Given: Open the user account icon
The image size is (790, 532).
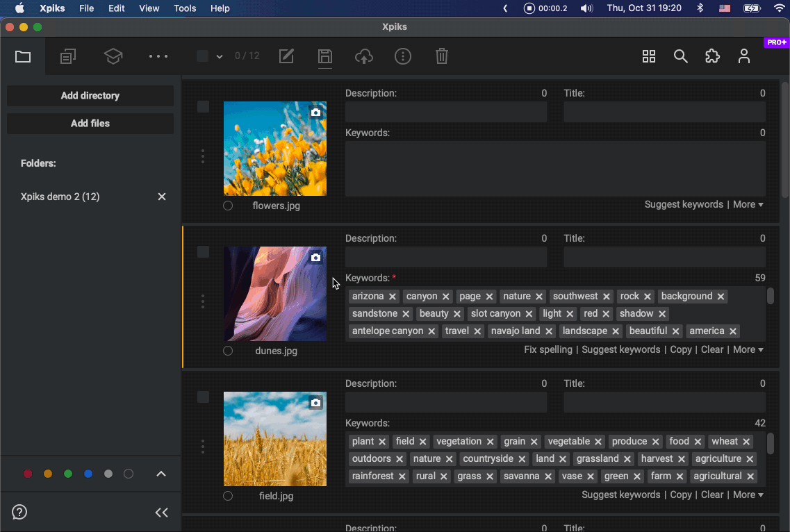Looking at the screenshot, I should (744, 56).
